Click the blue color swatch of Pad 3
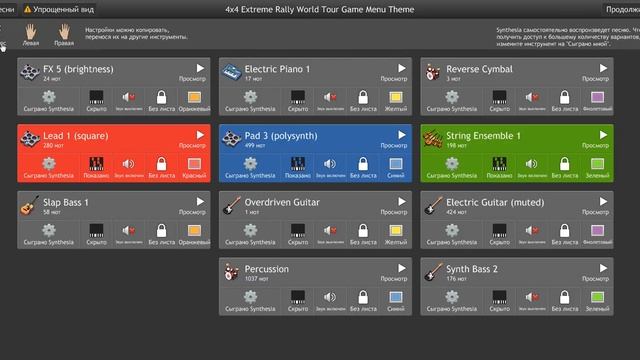 396,164
